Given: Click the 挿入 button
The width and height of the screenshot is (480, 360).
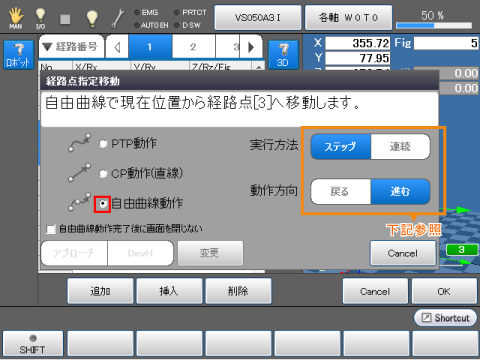Looking at the screenshot, I should [x=169, y=291].
